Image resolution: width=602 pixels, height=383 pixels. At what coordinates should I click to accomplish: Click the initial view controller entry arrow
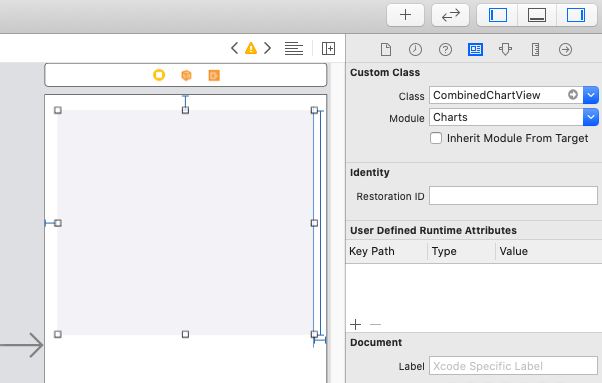[22, 345]
